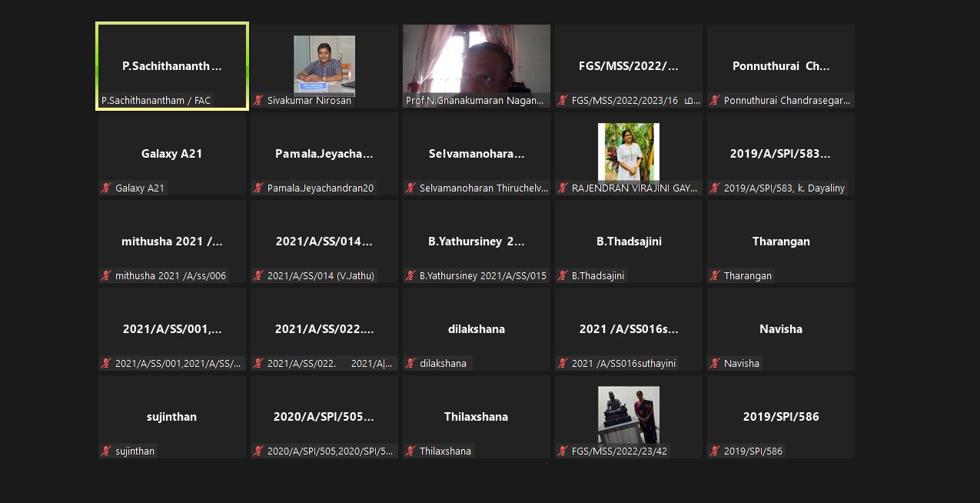Image resolution: width=980 pixels, height=503 pixels.
Task: Click muted mic icon for 2021 /A/SS016suthayini
Action: [x=563, y=364]
